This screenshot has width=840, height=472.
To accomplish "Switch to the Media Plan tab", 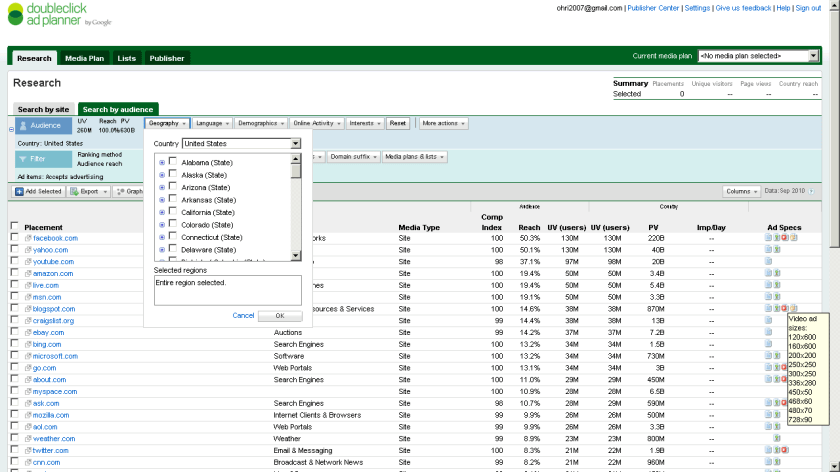I will (85, 58).
